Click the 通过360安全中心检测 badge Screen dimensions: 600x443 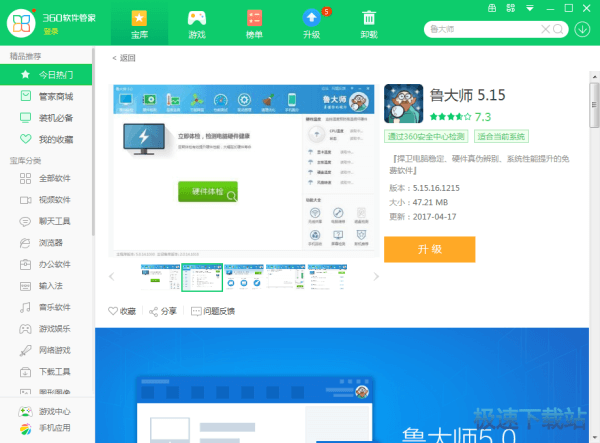[426, 136]
